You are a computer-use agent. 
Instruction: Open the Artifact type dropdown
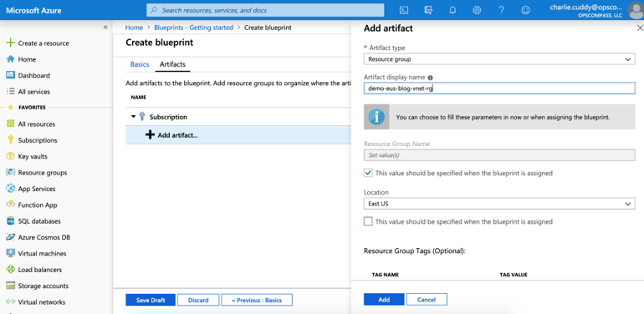[x=499, y=59]
